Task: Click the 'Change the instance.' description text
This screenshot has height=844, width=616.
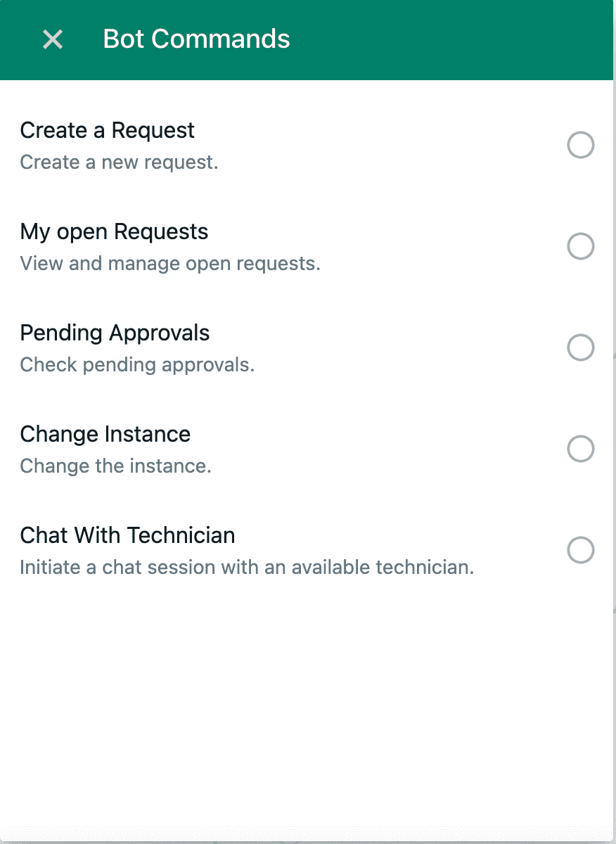Action: (x=115, y=466)
